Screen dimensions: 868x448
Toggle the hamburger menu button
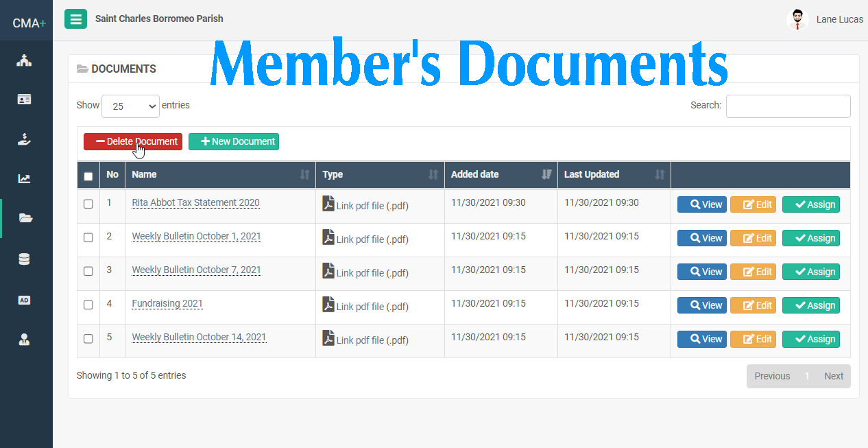point(75,19)
